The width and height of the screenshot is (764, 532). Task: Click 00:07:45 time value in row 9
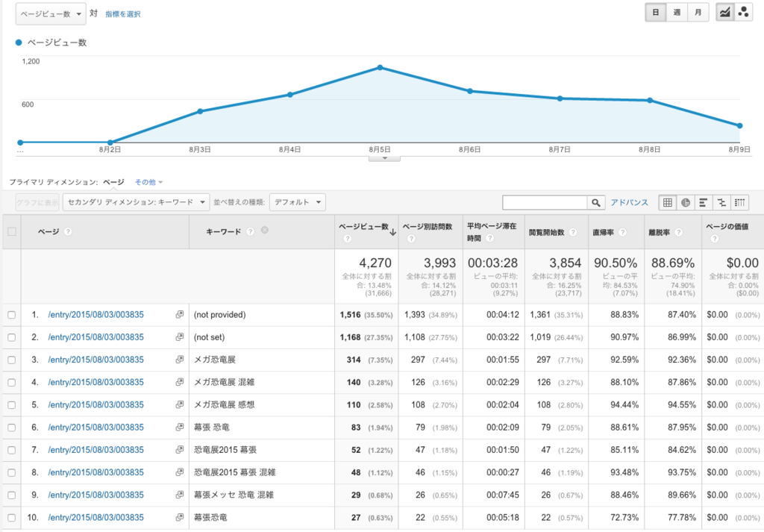(x=503, y=495)
